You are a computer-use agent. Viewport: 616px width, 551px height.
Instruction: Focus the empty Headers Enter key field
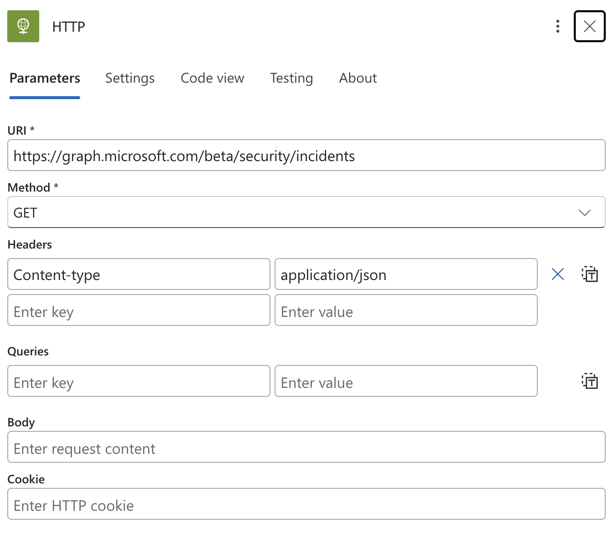(x=139, y=310)
